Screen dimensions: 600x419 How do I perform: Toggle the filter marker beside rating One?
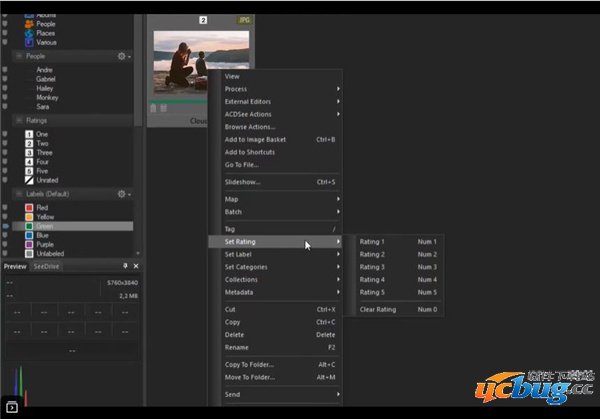[x=5, y=134]
